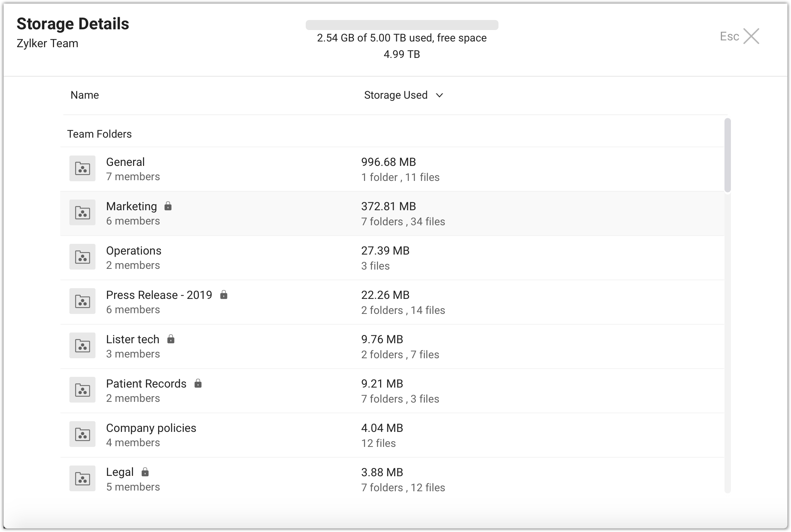Click the lock icon beside Press Release - 2019

[x=224, y=295]
